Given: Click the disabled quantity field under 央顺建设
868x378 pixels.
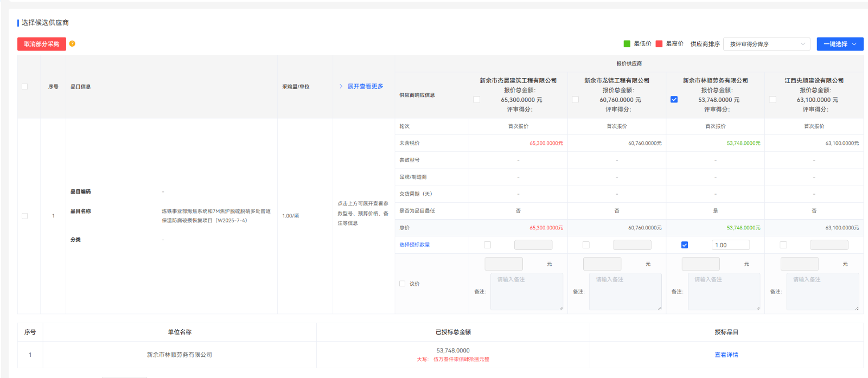Looking at the screenshot, I should (829, 245).
